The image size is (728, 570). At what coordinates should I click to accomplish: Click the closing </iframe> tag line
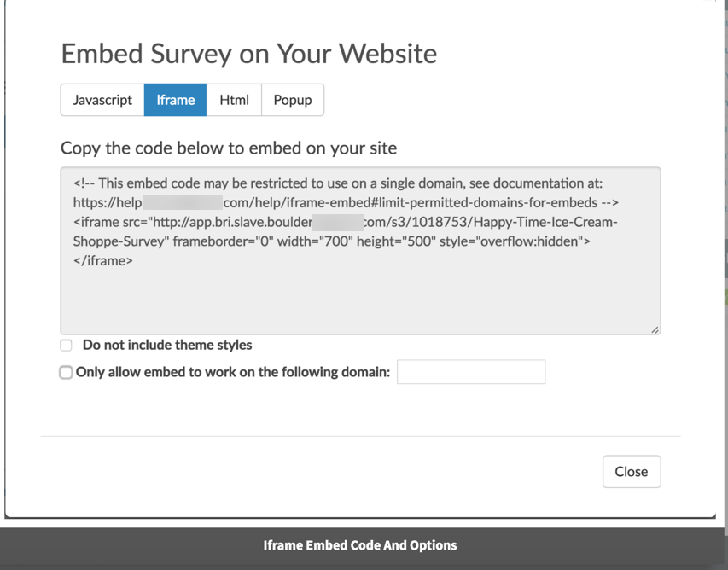(103, 261)
